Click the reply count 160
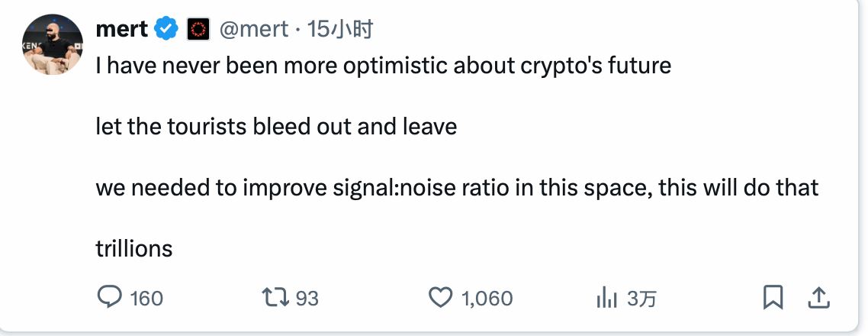868x336 pixels. click(x=146, y=298)
